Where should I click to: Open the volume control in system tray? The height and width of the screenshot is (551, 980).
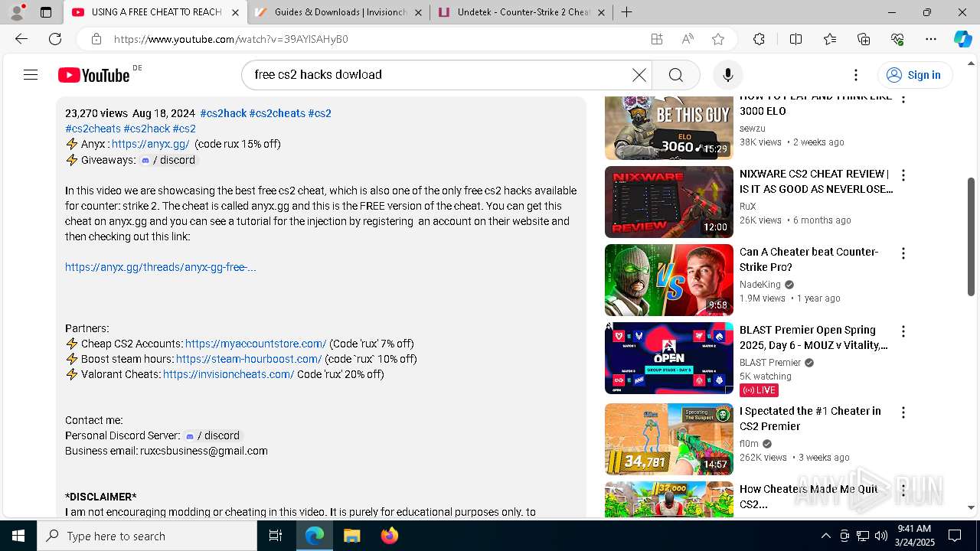point(880,536)
